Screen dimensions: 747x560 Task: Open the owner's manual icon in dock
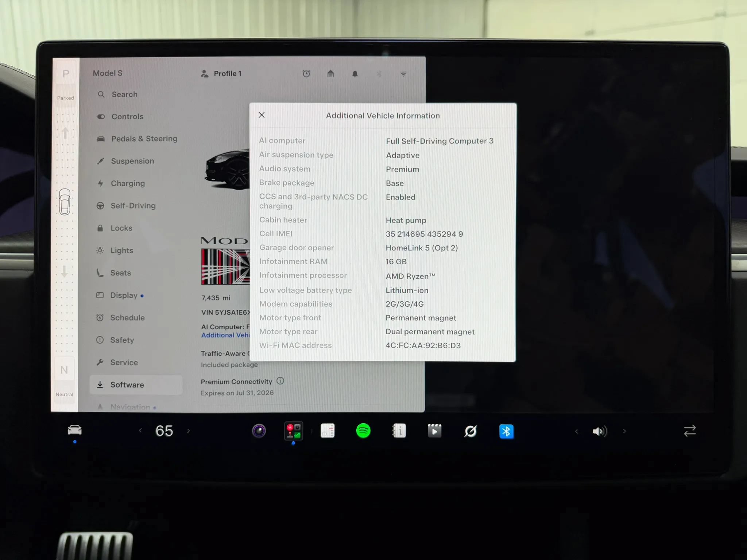point(399,431)
